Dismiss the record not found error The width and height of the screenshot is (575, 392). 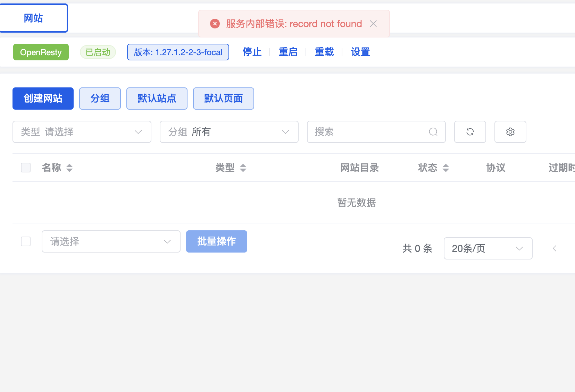[373, 24]
